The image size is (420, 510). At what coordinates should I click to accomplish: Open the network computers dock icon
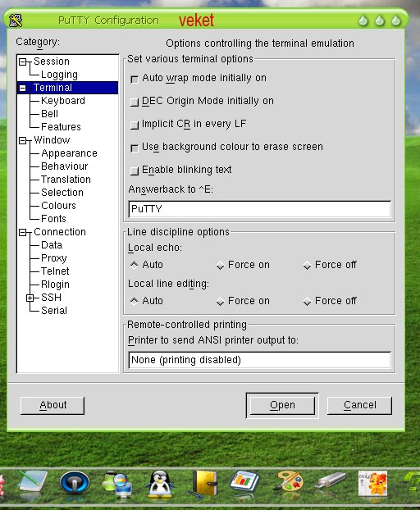point(117,484)
